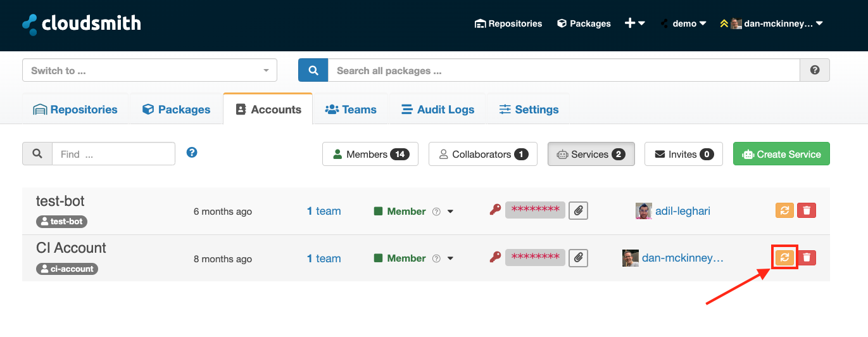
Task: Reveal test-bot's masked API key
Action: [x=535, y=210]
